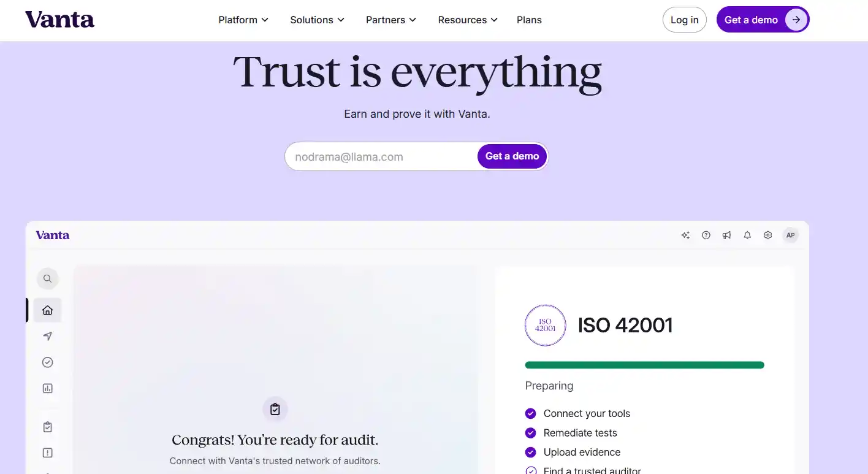The width and height of the screenshot is (868, 474).
Task: Open the Platform dropdown menu
Action: point(243,20)
